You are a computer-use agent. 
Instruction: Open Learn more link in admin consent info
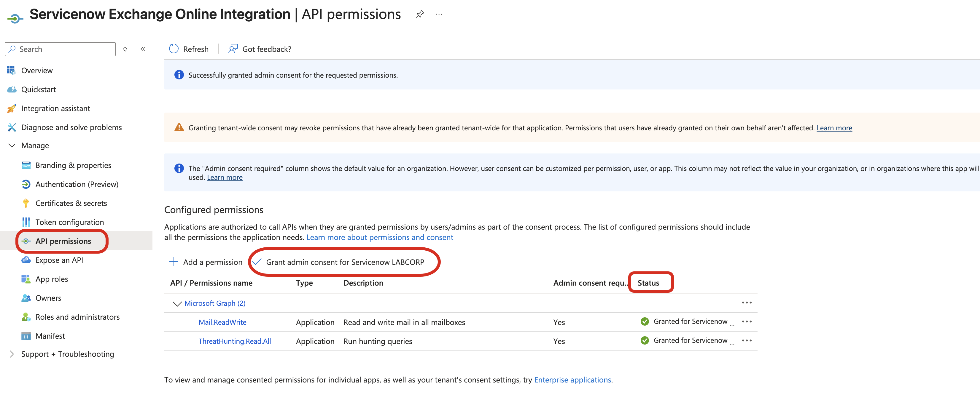click(x=225, y=177)
